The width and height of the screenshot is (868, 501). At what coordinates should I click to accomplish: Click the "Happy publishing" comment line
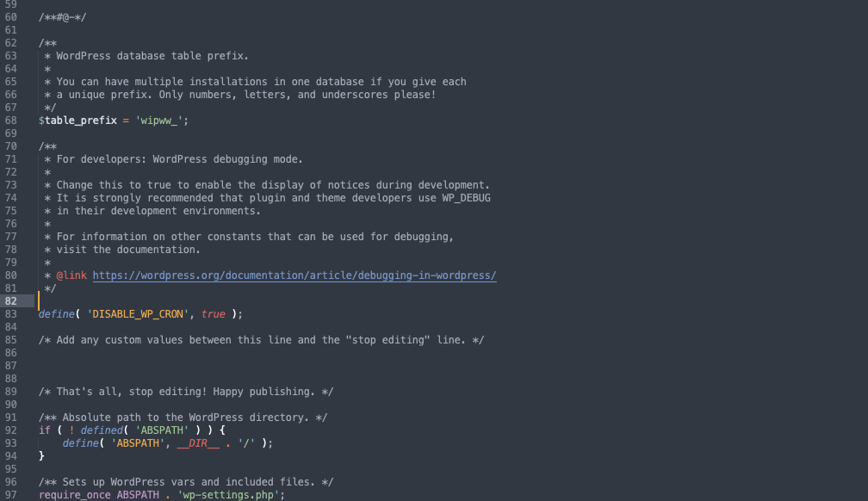point(186,392)
